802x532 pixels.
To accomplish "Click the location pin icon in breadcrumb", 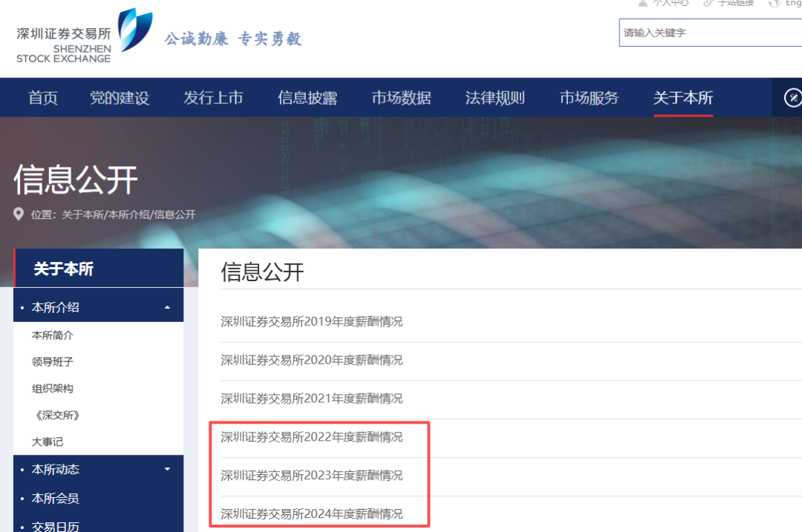I will pos(19,214).
